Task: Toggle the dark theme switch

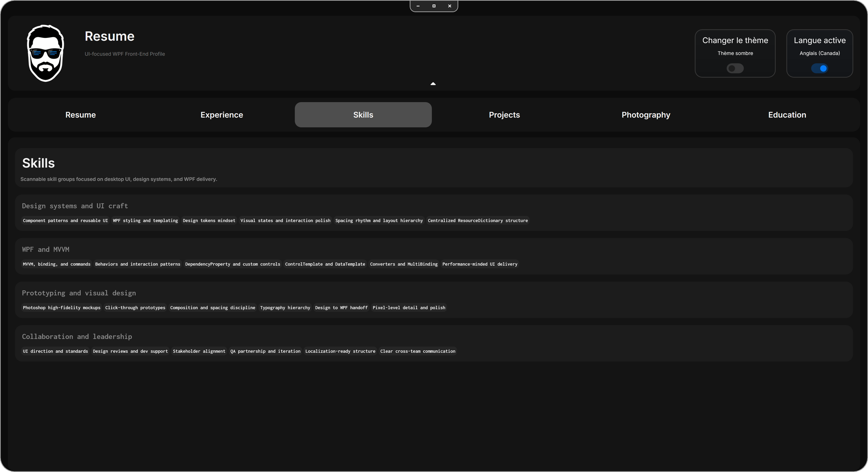Action: [735, 69]
